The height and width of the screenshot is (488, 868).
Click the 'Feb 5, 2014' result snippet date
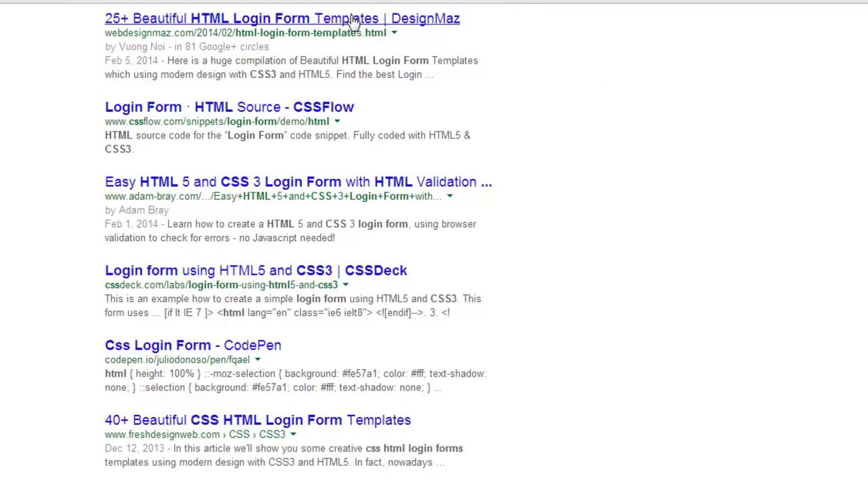(x=132, y=60)
